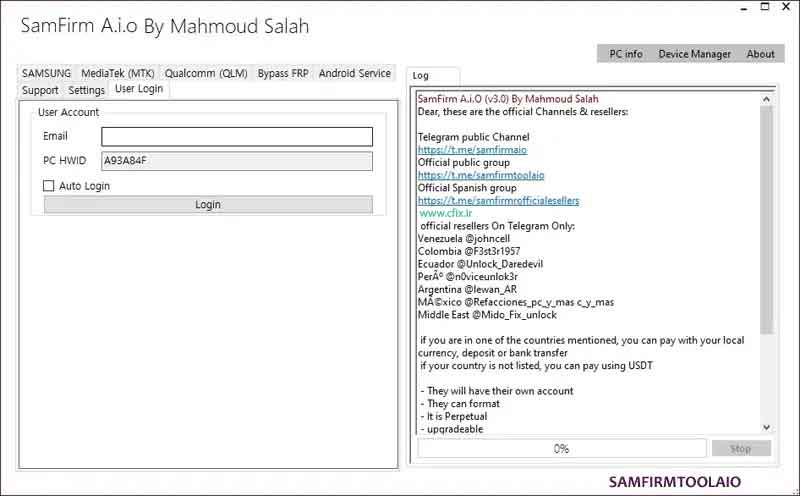Viewport: 800px width, 496px height.
Task: Switch to the SAMSUNG tab
Action: click(x=46, y=73)
